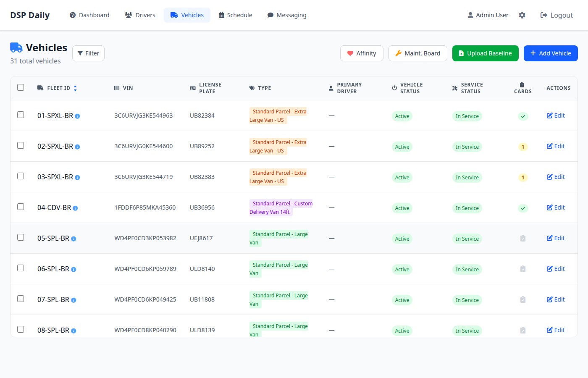Viewport: 588px width, 378px height.
Task: Click the cards clipboard icon for 05-SPL-BR
Action: (x=522, y=238)
